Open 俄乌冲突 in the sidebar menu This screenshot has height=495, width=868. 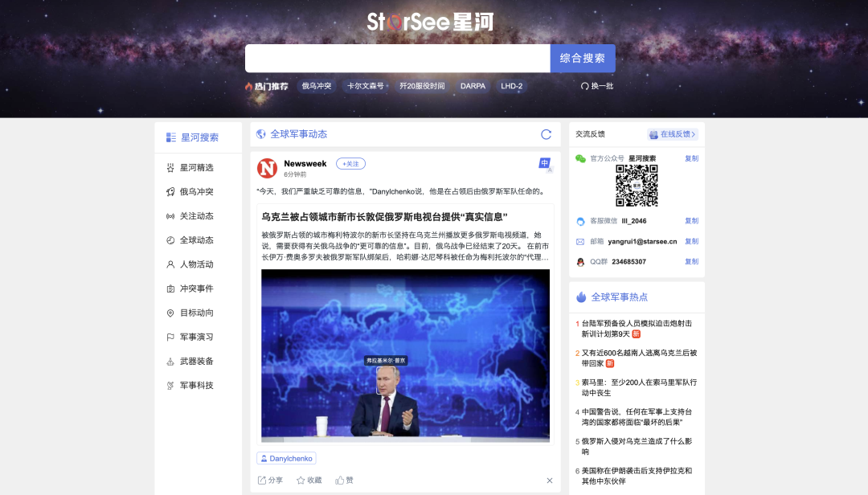click(x=196, y=192)
